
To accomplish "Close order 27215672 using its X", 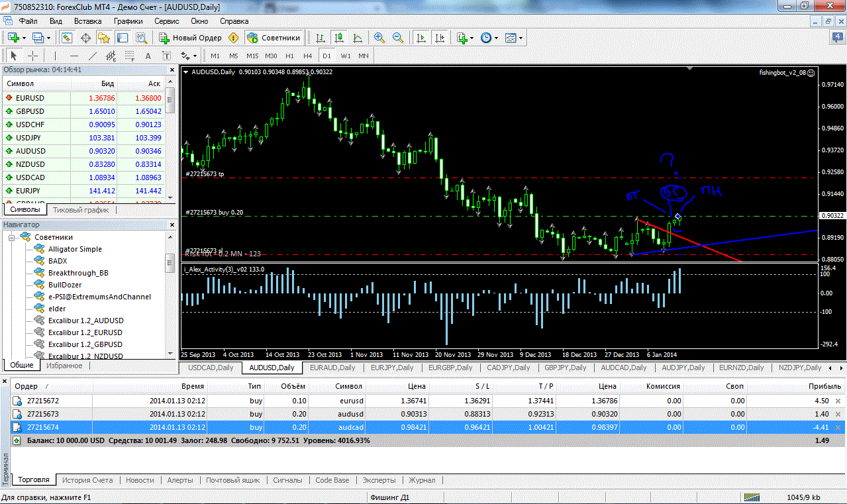I will (x=838, y=401).
